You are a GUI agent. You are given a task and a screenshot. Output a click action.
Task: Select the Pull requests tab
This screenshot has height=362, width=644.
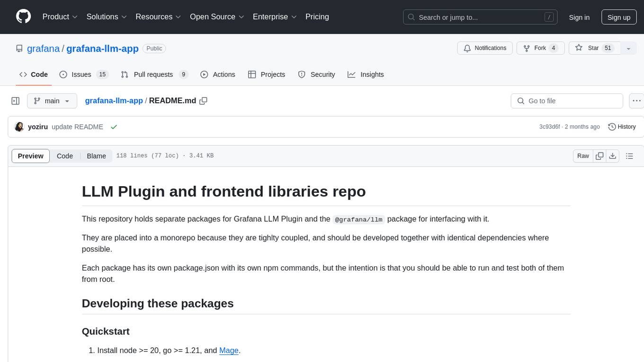[x=154, y=74]
